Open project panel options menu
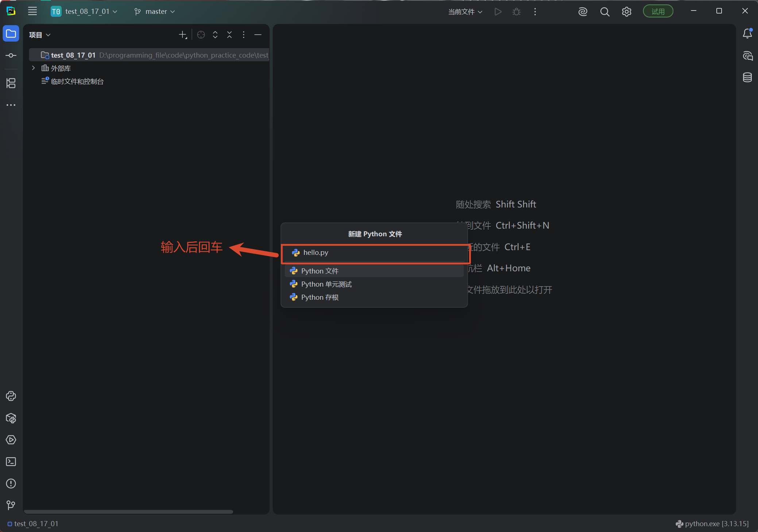The height and width of the screenshot is (532, 758). pyautogui.click(x=244, y=35)
